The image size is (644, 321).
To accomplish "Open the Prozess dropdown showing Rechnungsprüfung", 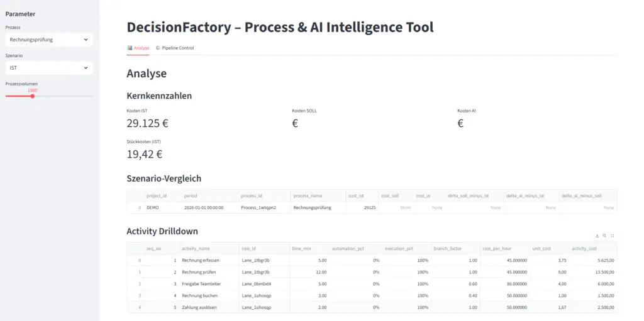I will (x=49, y=40).
